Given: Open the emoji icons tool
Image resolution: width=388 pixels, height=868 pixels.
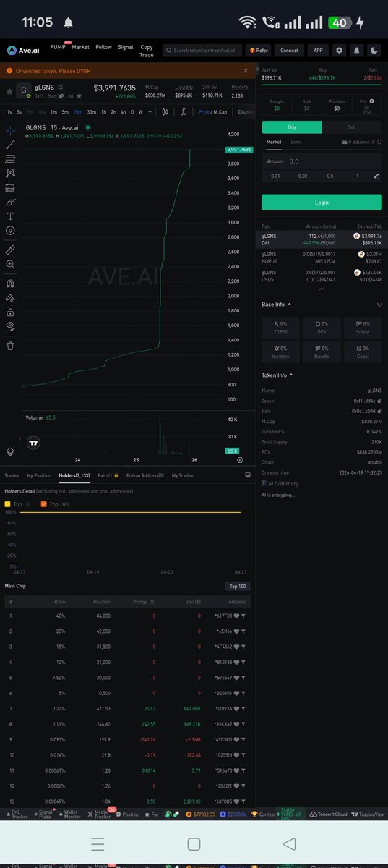Looking at the screenshot, I should coord(10,230).
